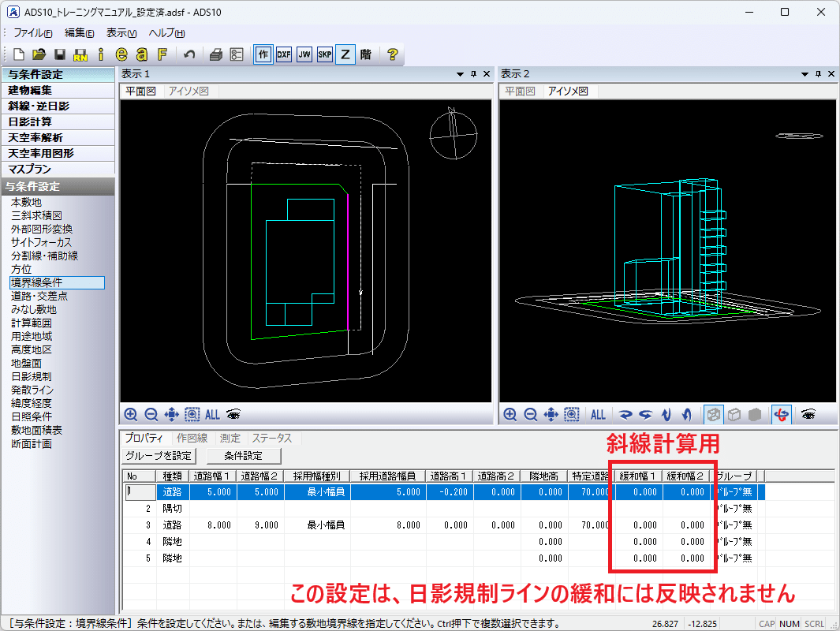Pin the 表示1 panel

pyautogui.click(x=473, y=74)
